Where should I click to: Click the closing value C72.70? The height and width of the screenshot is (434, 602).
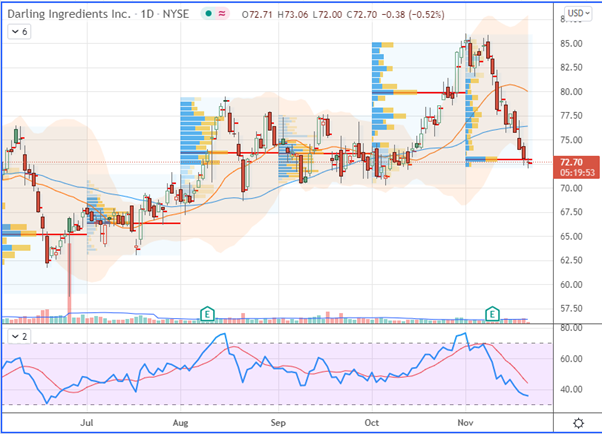coord(362,15)
